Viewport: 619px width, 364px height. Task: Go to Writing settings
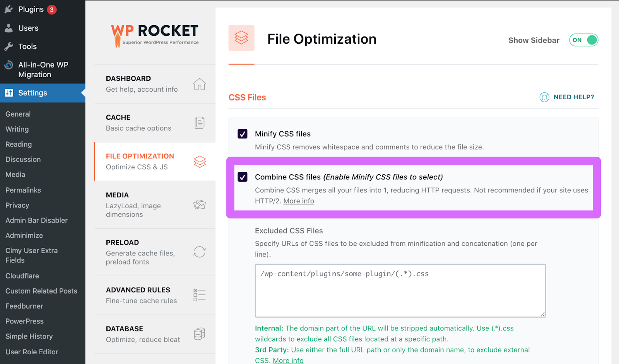coord(17,129)
